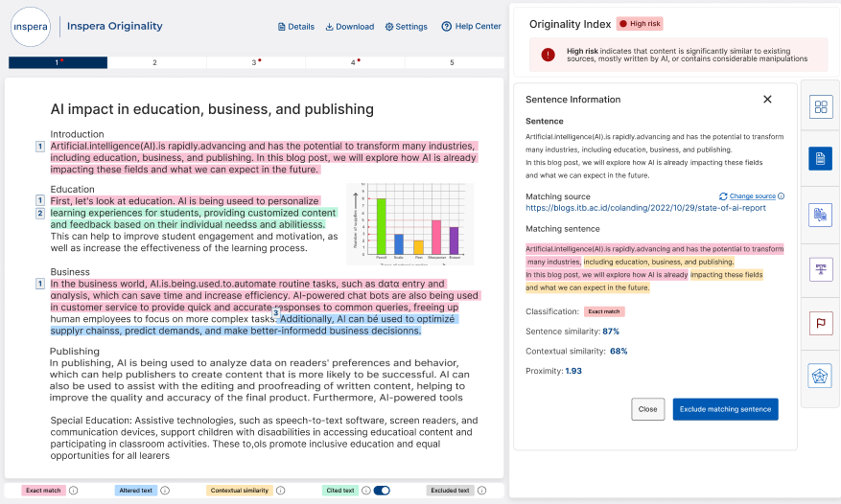Viewport: 841px width, 504px height.
Task: Click the Inspera logo circle
Action: pyautogui.click(x=31, y=27)
